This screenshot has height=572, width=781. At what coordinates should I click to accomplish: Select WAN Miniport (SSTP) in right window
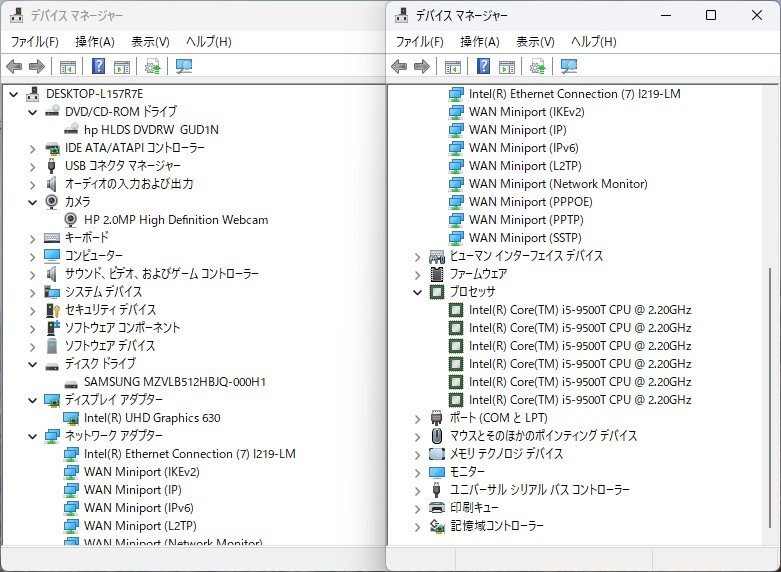pos(525,238)
